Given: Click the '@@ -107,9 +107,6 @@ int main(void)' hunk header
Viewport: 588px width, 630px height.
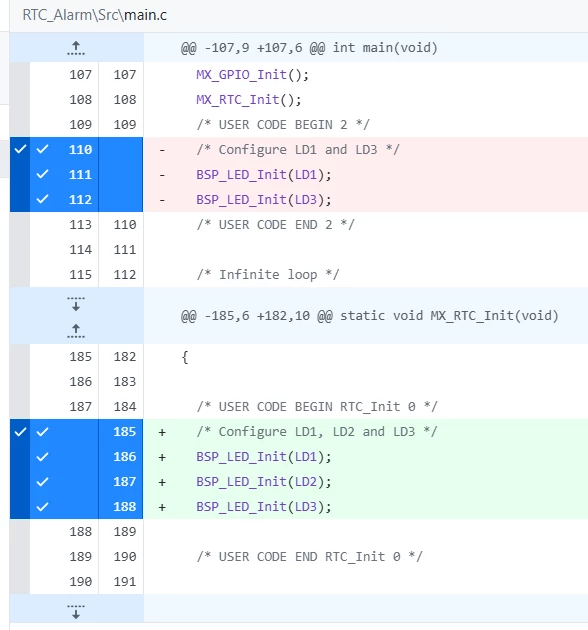Looking at the screenshot, I should [x=309, y=48].
